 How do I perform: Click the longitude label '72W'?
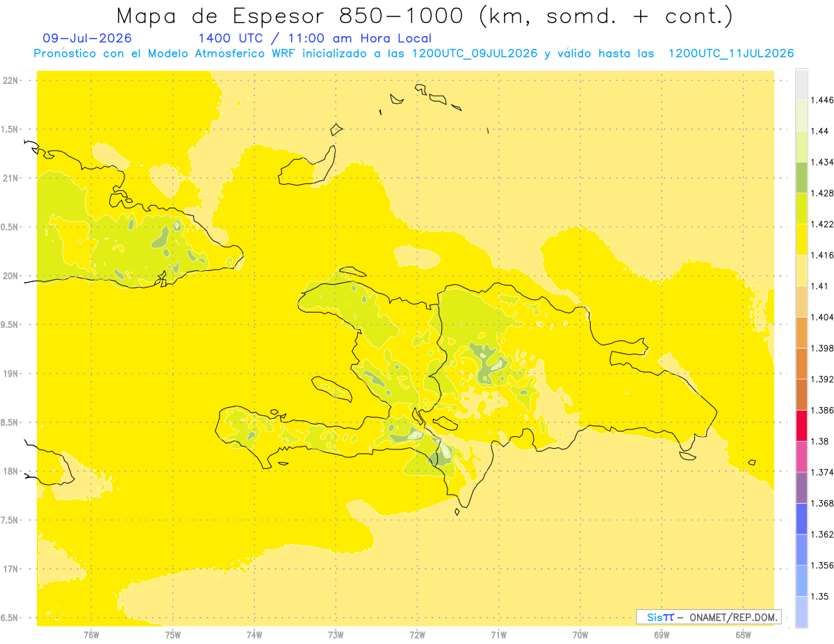point(417,635)
